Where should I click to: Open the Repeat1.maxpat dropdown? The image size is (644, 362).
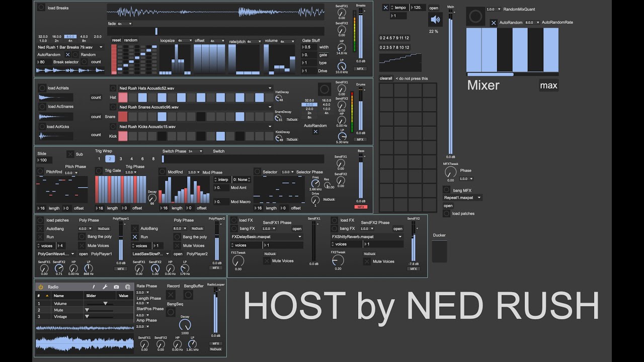[x=462, y=198]
